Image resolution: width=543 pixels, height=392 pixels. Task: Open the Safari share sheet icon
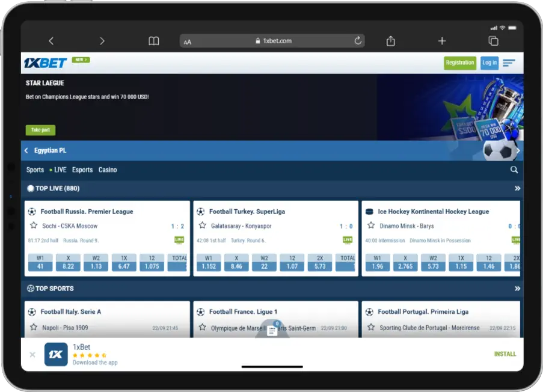point(391,41)
